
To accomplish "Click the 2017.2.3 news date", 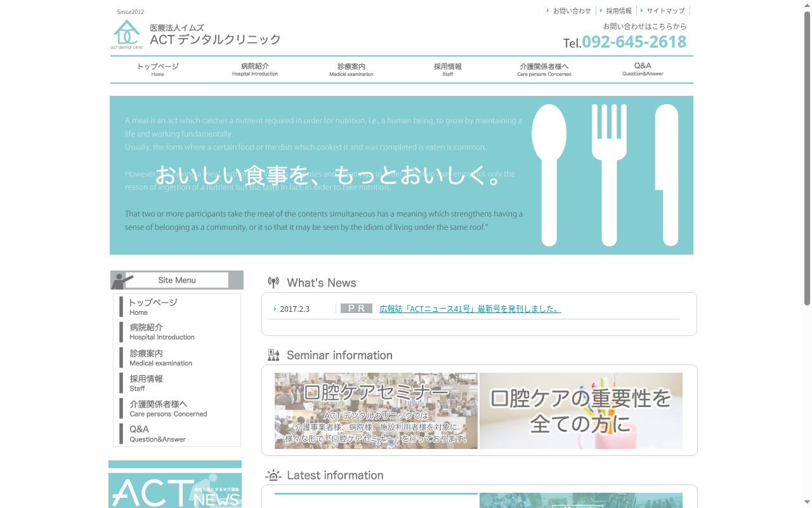I will coord(294,309).
